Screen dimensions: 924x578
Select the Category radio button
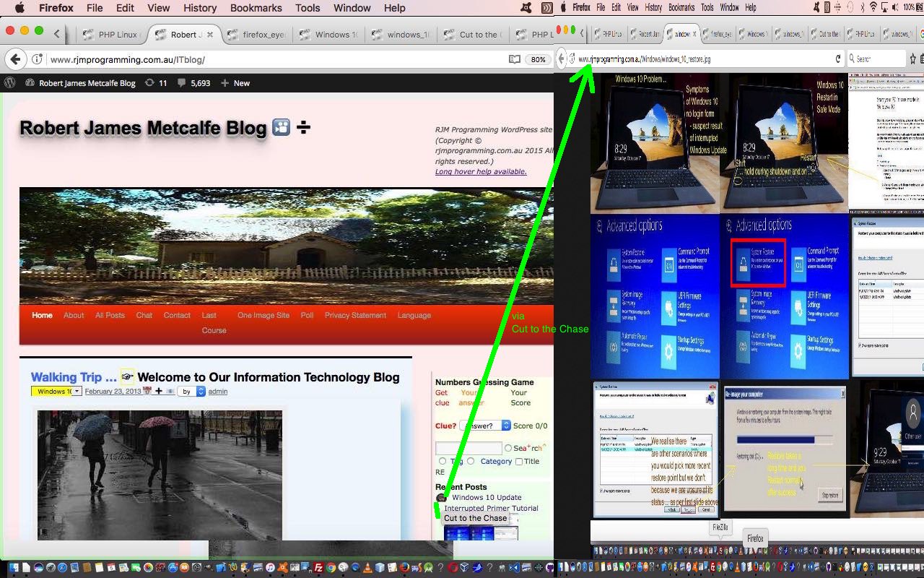(471, 461)
